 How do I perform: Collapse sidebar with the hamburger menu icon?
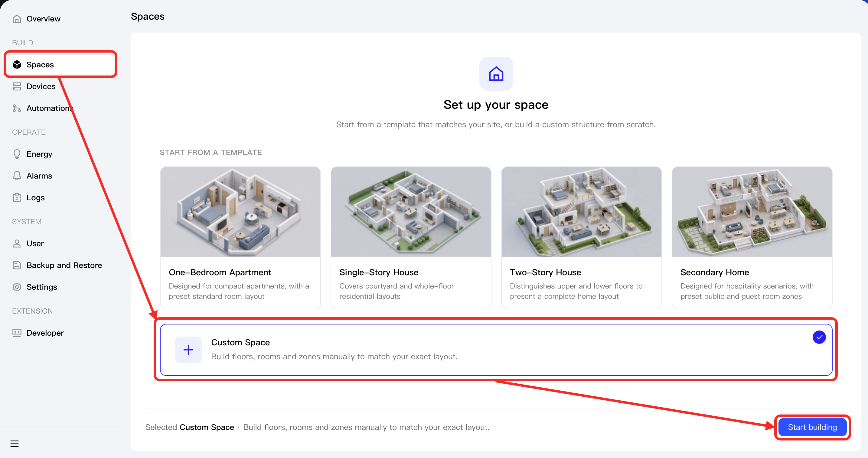coord(15,444)
